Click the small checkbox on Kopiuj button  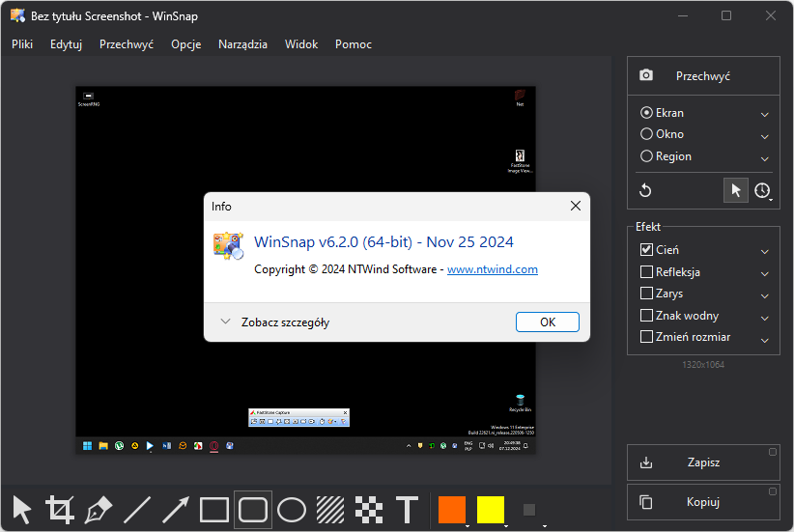pyautogui.click(x=773, y=491)
